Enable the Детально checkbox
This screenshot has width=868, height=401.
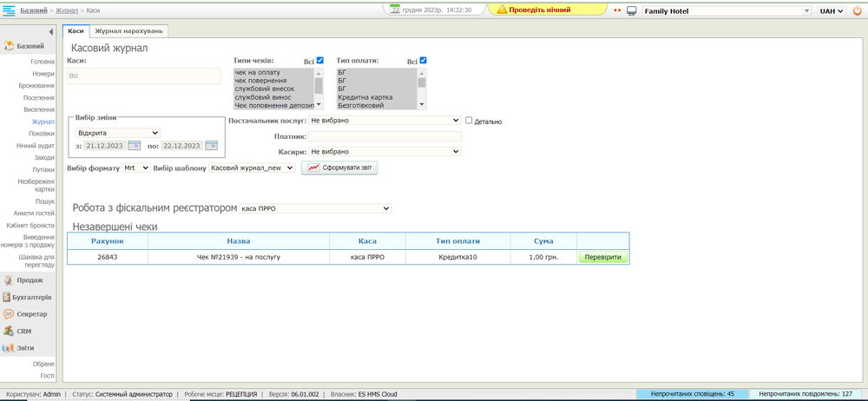470,121
